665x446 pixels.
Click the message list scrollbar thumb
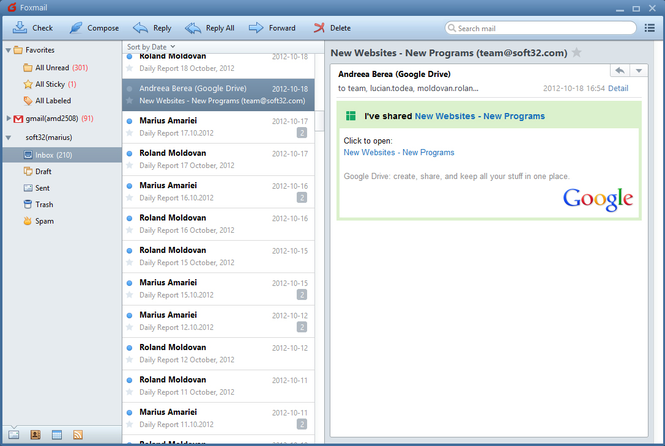point(320,121)
